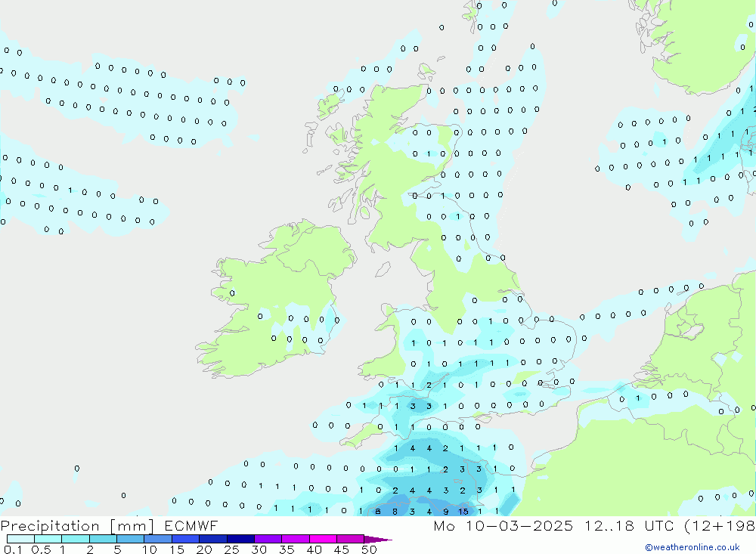756x554 pixels.
Task: Click the '10' legend scale label
Action: pyautogui.click(x=149, y=549)
